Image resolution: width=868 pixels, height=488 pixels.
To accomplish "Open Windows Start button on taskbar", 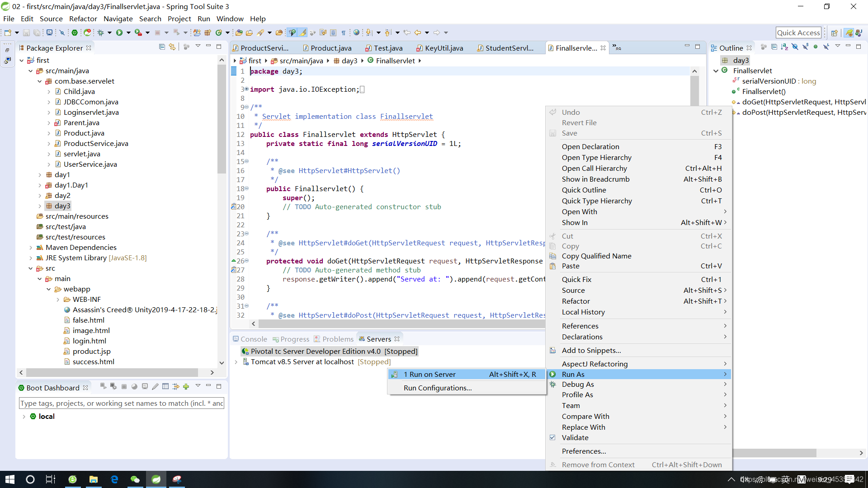I will 9,479.
